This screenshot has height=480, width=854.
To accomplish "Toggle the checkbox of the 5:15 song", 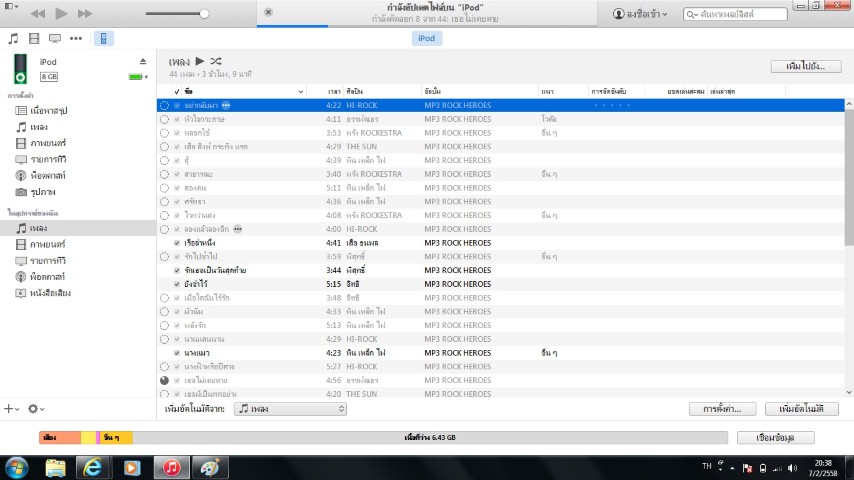I will [177, 284].
